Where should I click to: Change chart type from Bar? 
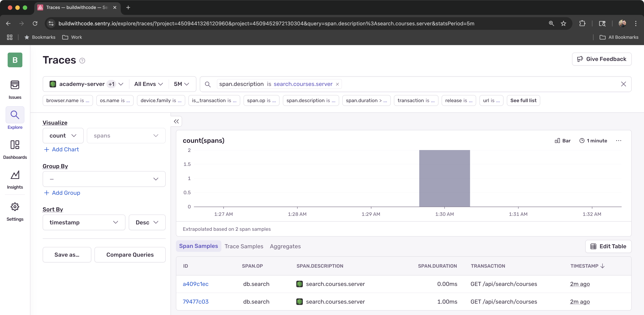pos(563,141)
